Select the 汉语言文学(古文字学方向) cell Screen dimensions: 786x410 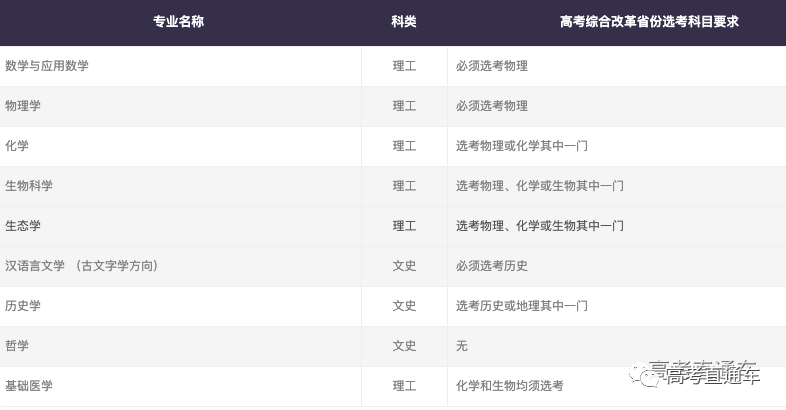click(83, 266)
